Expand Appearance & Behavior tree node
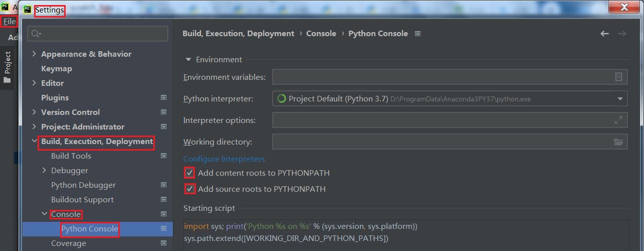Viewport: 644px width, 251px height. point(34,54)
